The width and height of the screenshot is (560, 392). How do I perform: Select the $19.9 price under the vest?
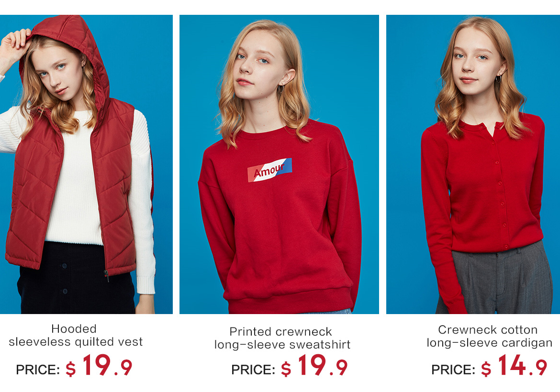tap(99, 366)
